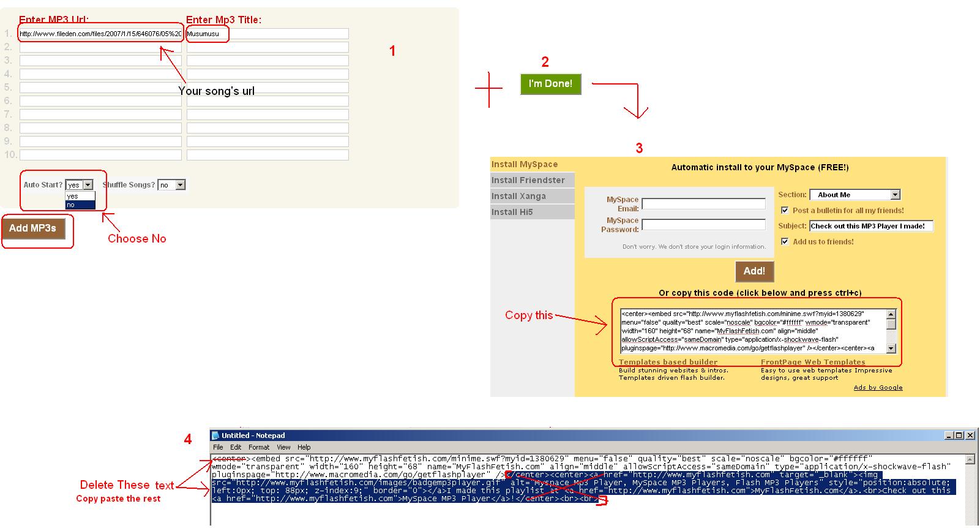The height and width of the screenshot is (528, 980).
Task: Click the first MP3 Url input field
Action: click(100, 34)
